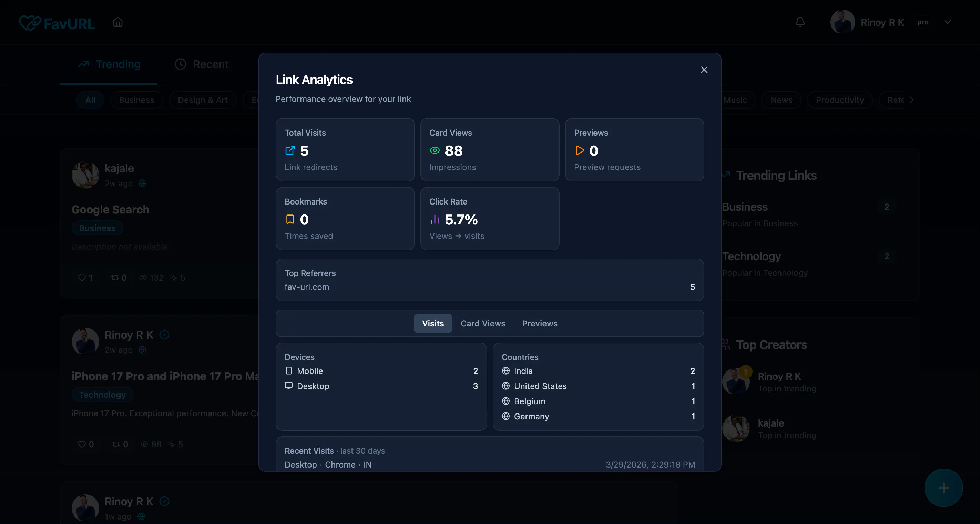
Task: Filter by Design & Art category
Action: coord(203,100)
